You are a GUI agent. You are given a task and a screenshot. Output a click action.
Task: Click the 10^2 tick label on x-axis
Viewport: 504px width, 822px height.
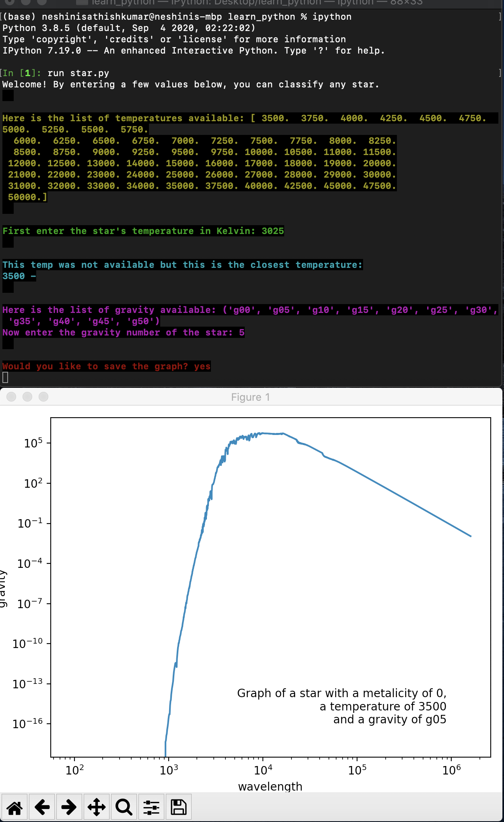(x=75, y=770)
